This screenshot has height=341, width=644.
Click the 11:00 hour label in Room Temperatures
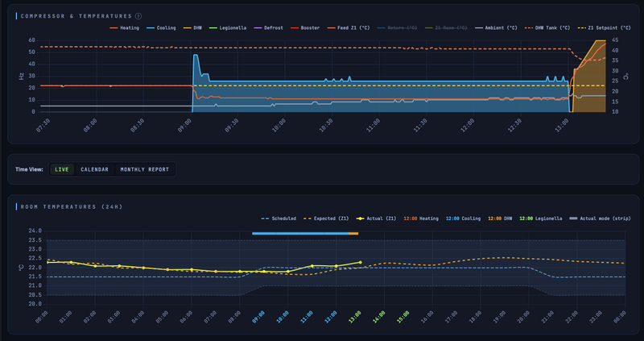tap(308, 317)
